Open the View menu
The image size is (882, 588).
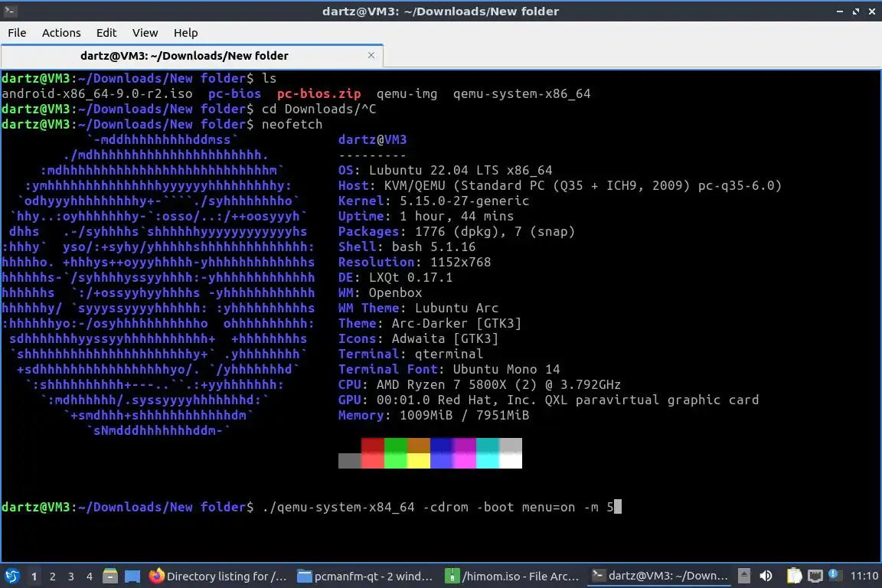coord(145,33)
